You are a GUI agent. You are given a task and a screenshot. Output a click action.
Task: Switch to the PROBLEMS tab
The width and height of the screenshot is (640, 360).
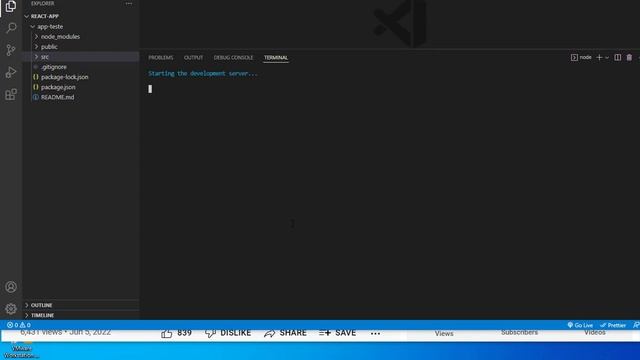pyautogui.click(x=161, y=58)
